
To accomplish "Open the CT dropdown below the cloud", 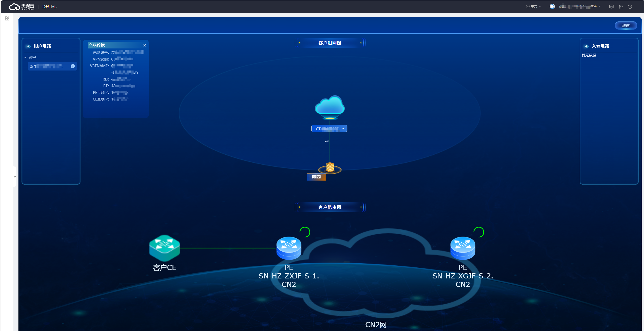I will click(x=329, y=129).
